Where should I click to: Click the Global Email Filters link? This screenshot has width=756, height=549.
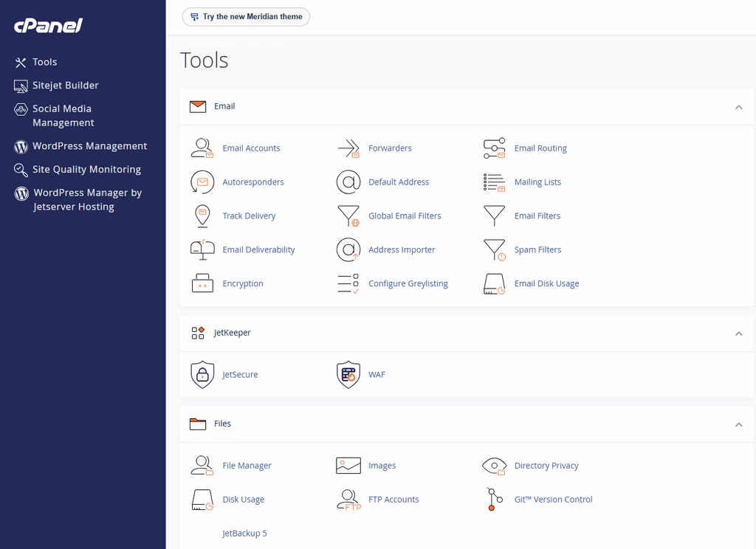(405, 216)
